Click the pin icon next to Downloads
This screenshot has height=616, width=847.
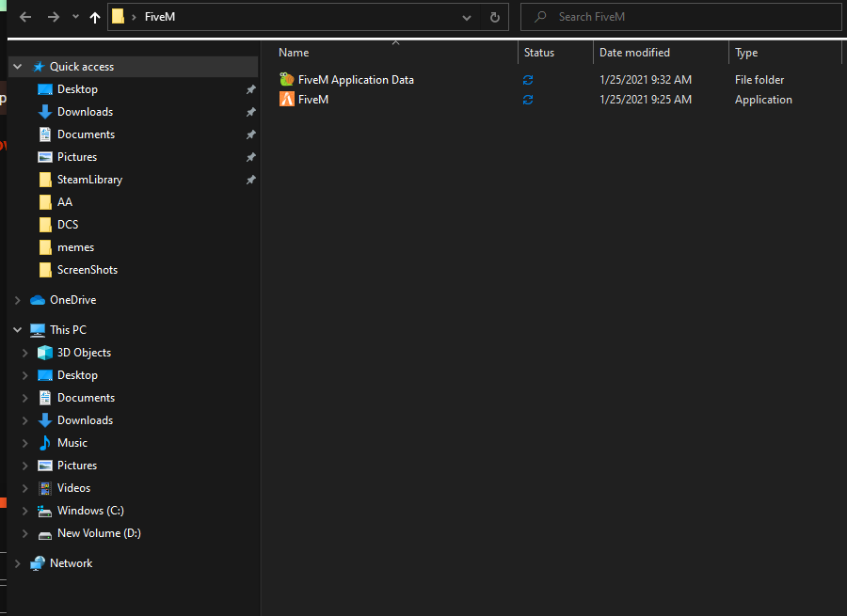coord(250,112)
